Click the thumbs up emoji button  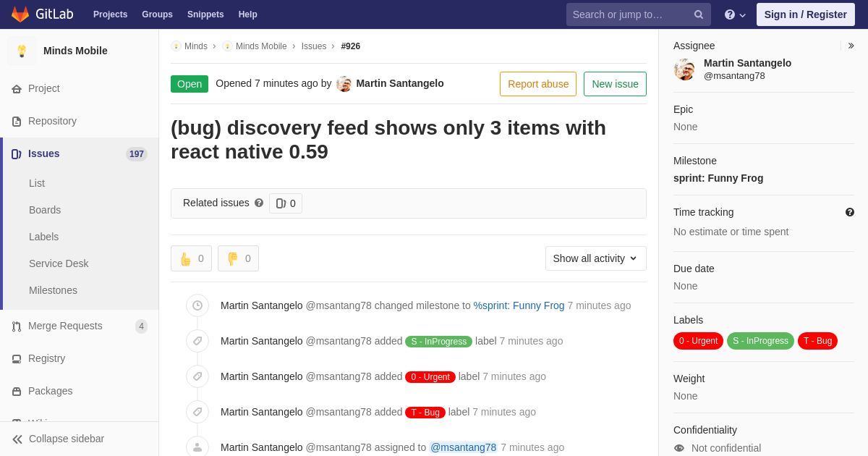[x=191, y=258]
